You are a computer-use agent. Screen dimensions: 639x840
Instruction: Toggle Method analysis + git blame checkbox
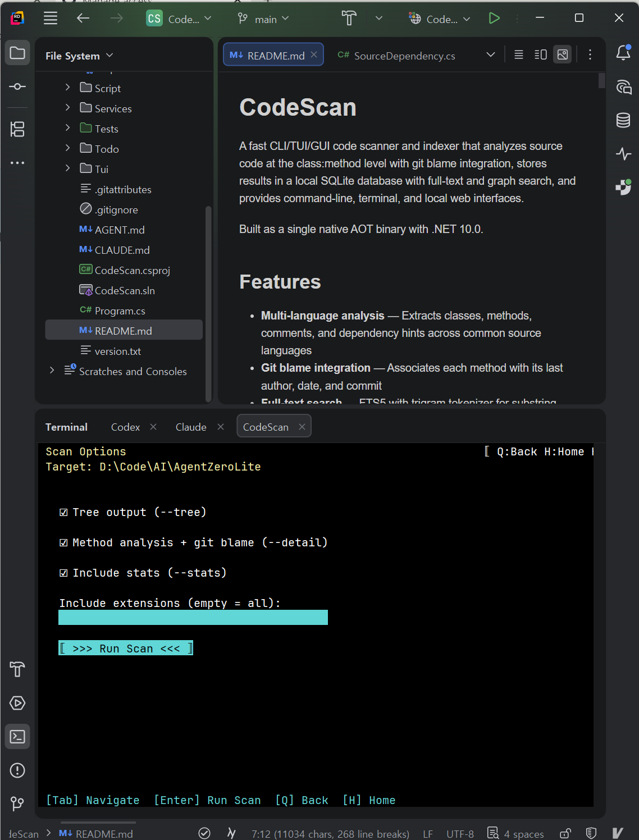pos(63,543)
